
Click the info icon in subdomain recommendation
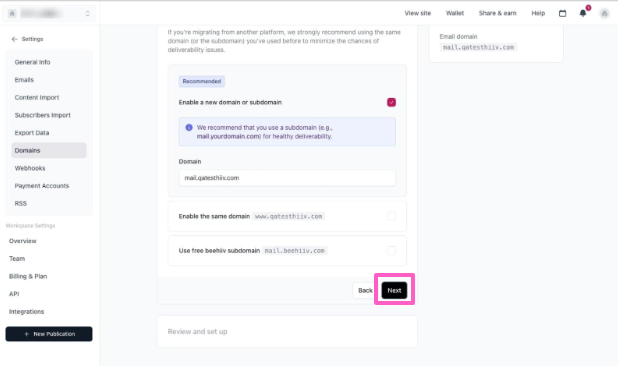point(189,128)
